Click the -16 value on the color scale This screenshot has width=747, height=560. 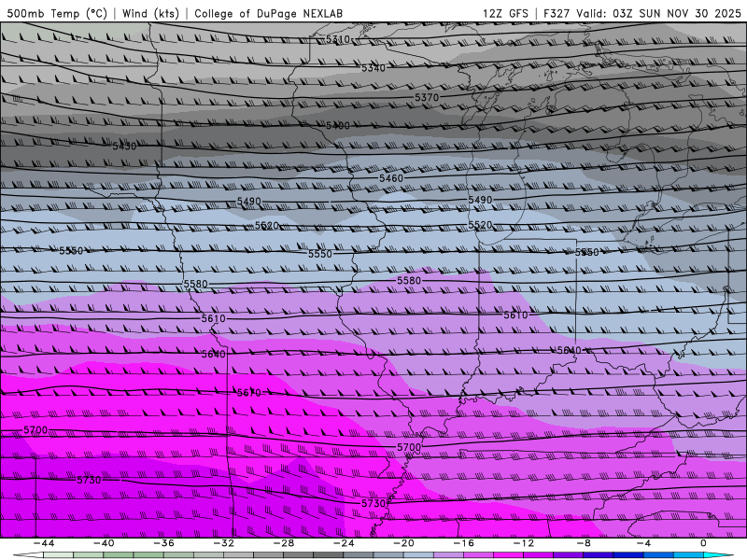[x=463, y=543]
